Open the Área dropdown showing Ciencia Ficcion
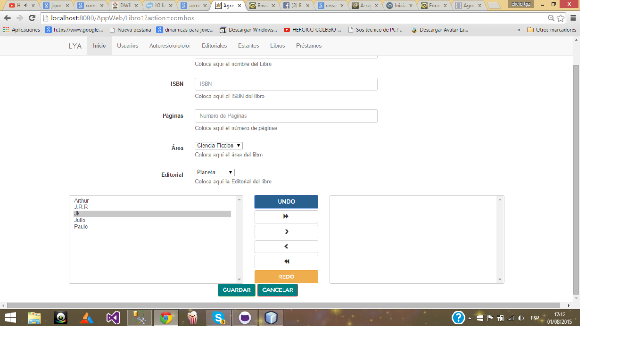Screen dimensions: 644x362 point(219,146)
